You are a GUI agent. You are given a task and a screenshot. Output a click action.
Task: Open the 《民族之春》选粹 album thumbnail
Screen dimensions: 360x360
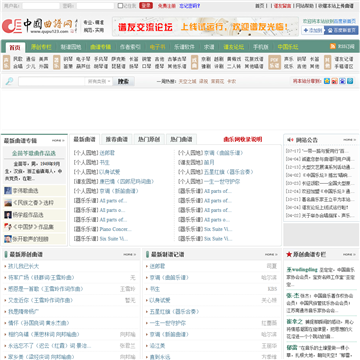coord(8,203)
